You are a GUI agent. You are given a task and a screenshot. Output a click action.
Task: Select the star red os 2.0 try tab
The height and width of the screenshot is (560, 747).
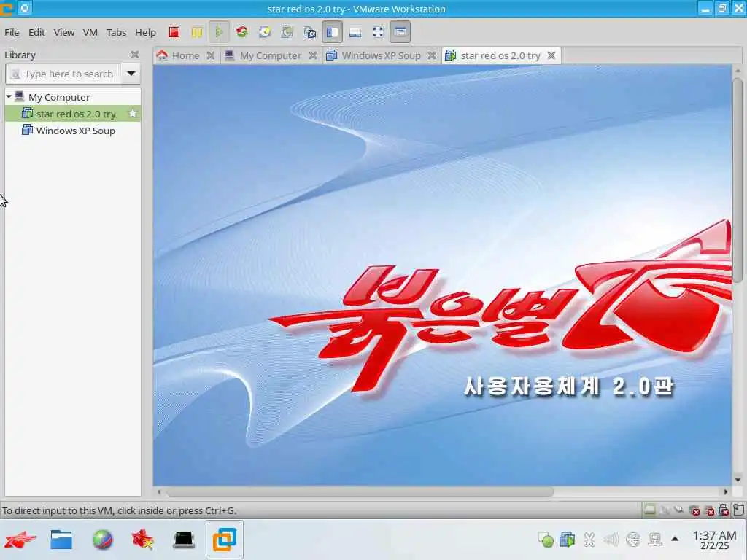[500, 55]
